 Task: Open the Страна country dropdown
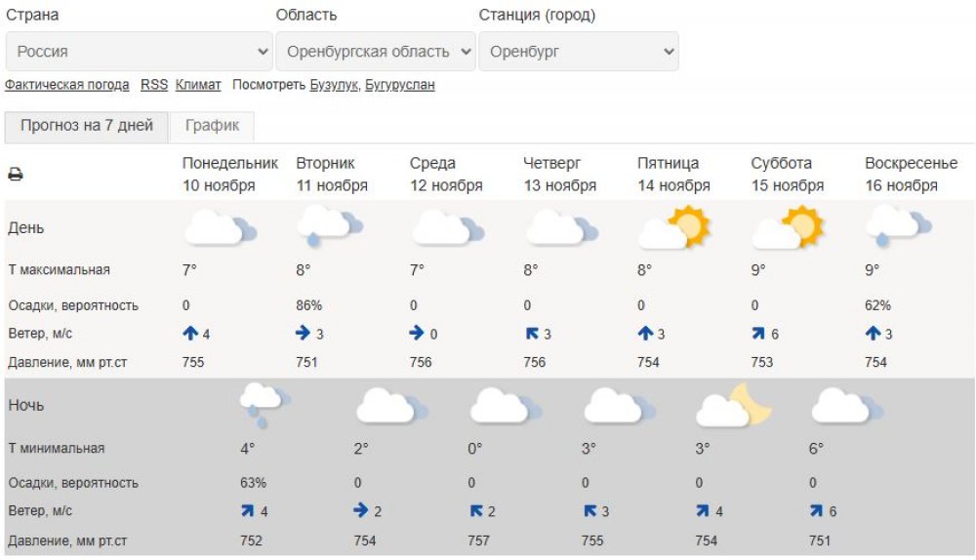[x=140, y=52]
